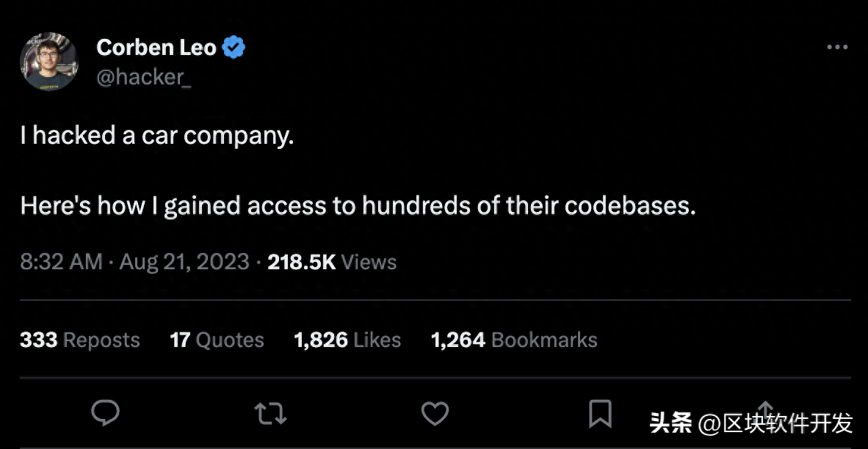Open the 17 Quotes list
Image resolution: width=868 pixels, height=449 pixels.
[x=217, y=340]
